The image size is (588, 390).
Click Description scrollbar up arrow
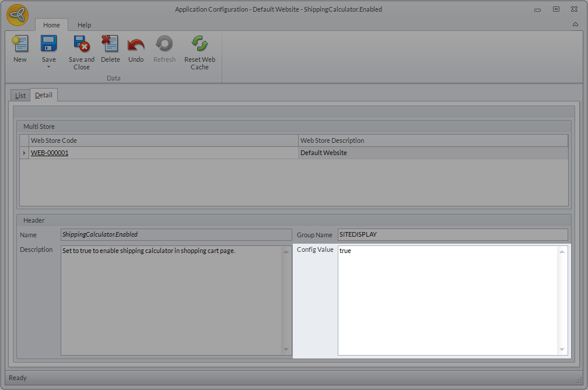point(286,252)
